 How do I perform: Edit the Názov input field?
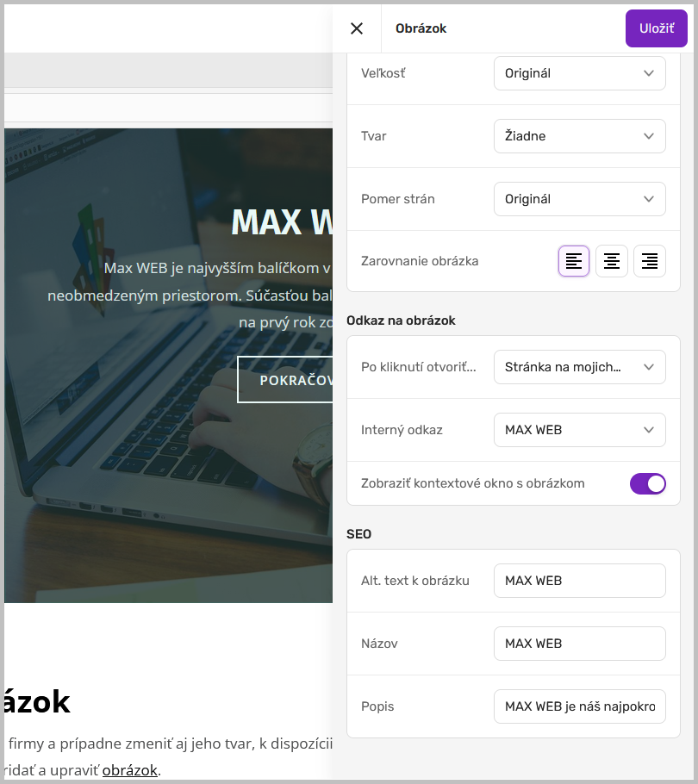tap(579, 644)
